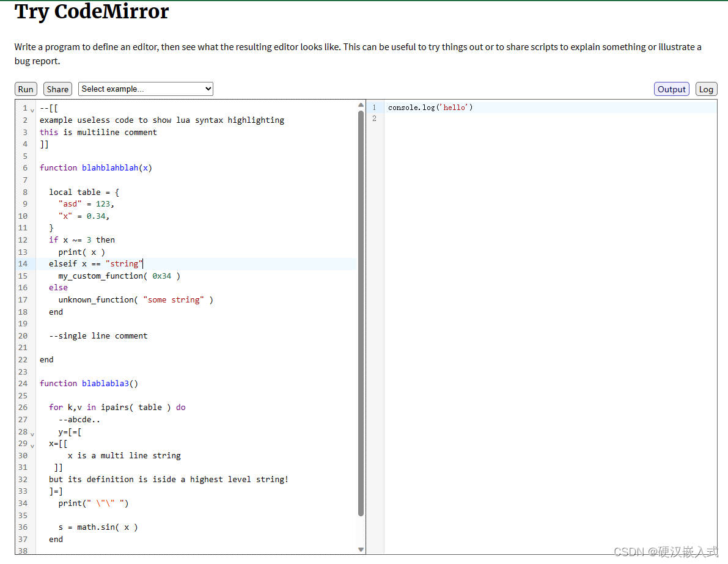Click the ']=]' text on line 33
Screen dimensions: 728x564
[56, 491]
